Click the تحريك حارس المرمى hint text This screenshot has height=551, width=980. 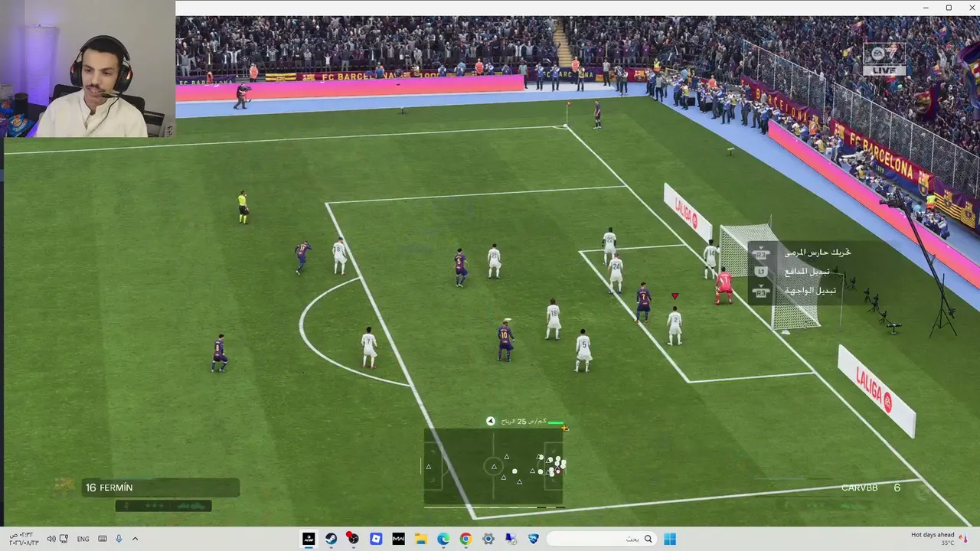(817, 252)
